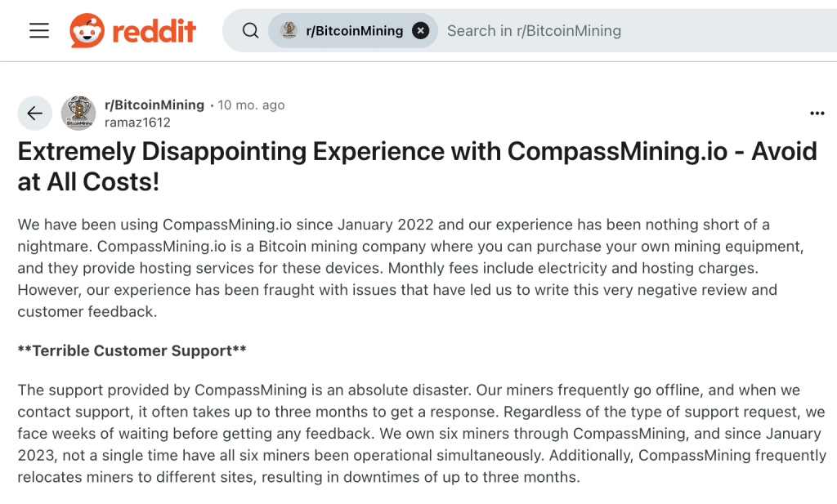Focus the 'Search in r/BitcoinMining' field
Screen dimensions: 837x504
[x=621, y=31]
